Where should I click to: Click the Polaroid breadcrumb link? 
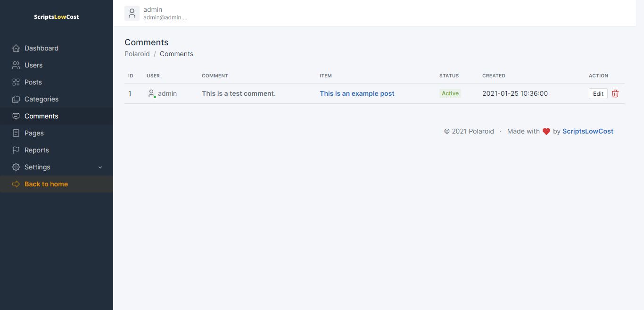[x=137, y=54]
